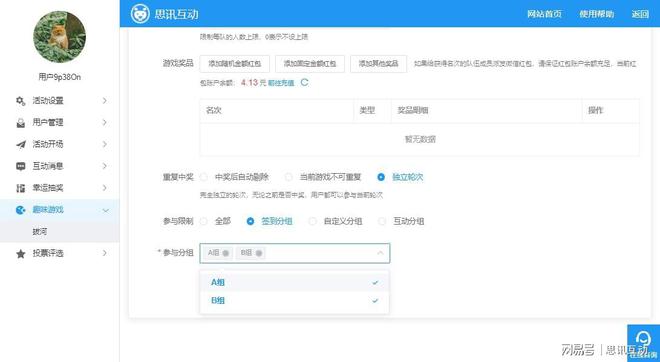Expand the 活动设置 chevron

coord(105,101)
